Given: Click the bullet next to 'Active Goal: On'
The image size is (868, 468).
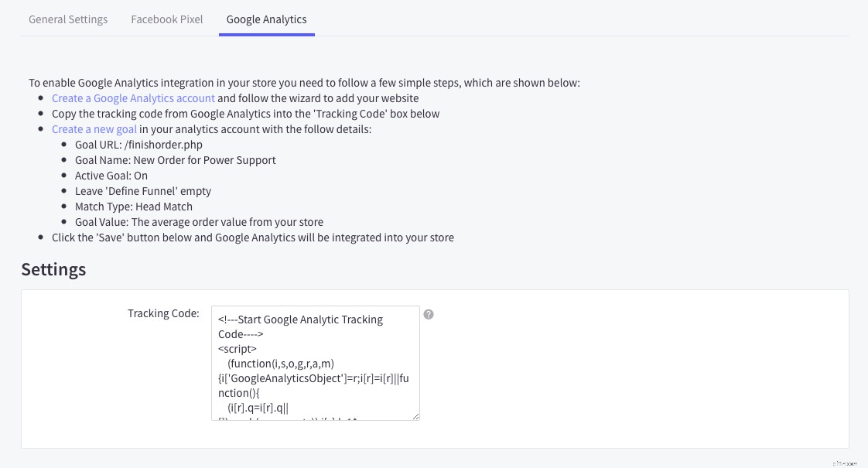Looking at the screenshot, I should pos(66,176).
